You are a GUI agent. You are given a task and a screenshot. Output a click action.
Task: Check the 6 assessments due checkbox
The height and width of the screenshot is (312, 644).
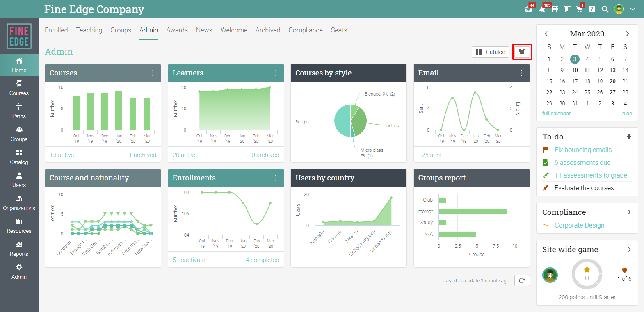pyautogui.click(x=546, y=162)
